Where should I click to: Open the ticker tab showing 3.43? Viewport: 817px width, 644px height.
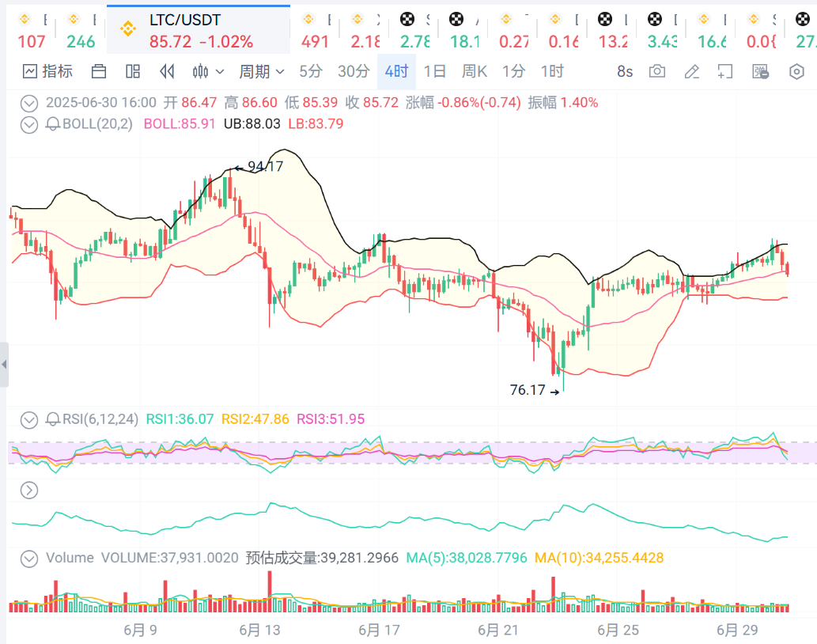pyautogui.click(x=662, y=32)
